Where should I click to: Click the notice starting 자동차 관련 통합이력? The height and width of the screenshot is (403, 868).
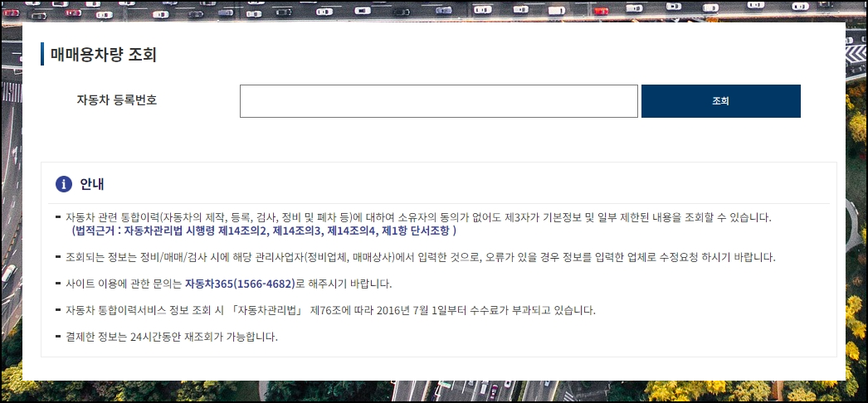point(418,216)
